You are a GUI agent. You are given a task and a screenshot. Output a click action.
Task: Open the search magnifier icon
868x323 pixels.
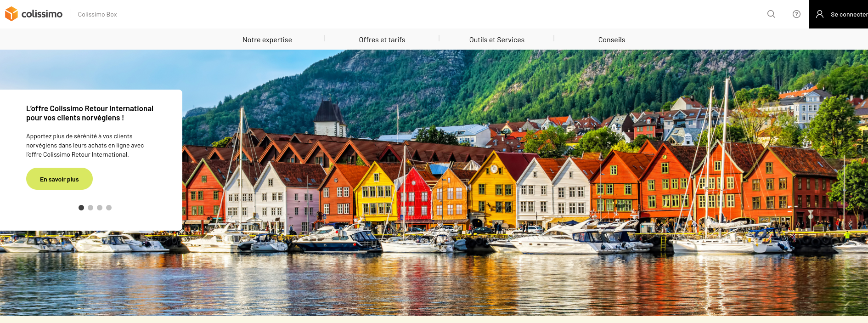(x=771, y=14)
